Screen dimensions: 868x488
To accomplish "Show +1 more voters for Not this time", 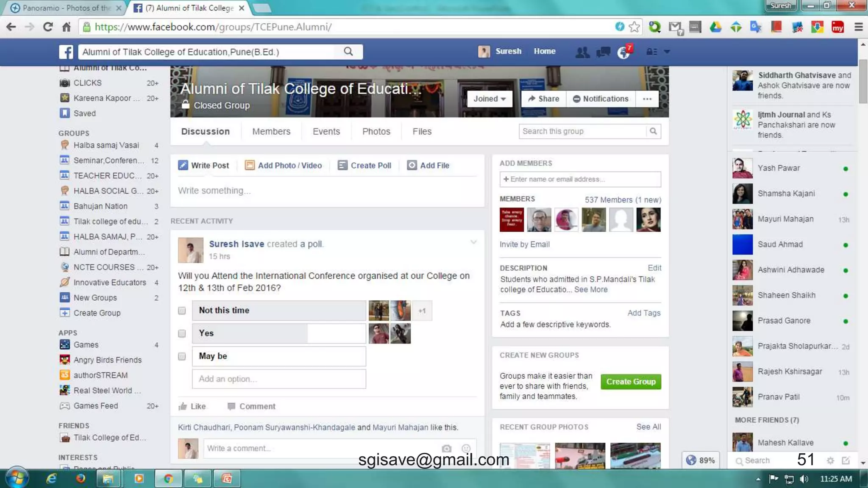I will tap(422, 311).
